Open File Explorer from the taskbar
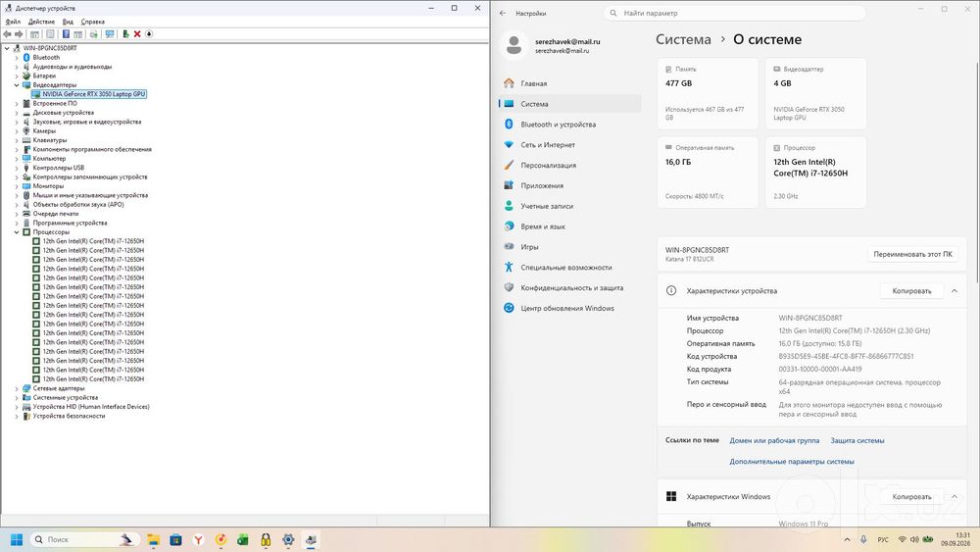Viewport: 980px width, 552px height. coord(153,539)
